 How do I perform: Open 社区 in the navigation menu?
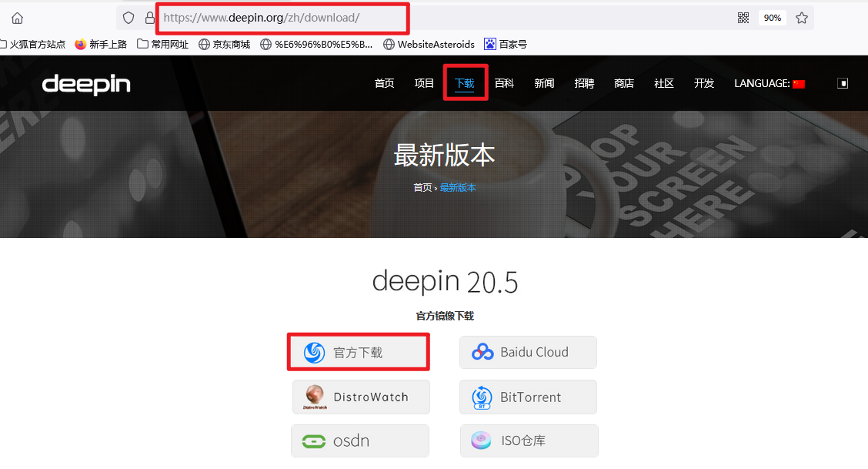tap(664, 84)
